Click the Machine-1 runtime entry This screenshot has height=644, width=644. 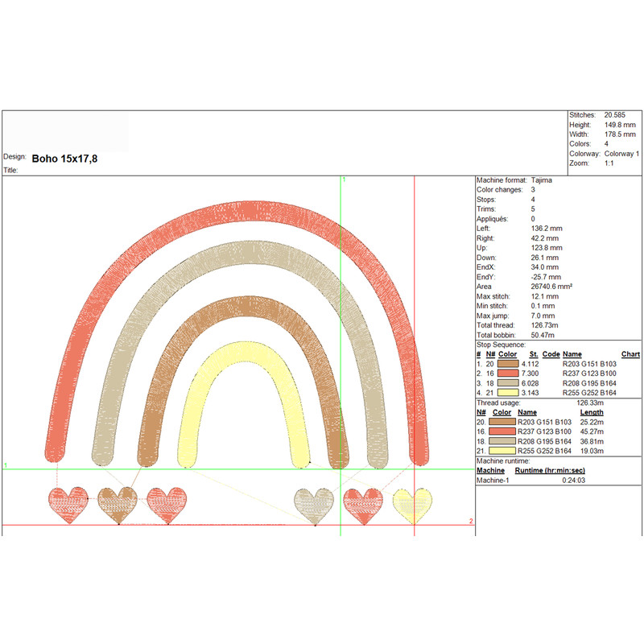coord(491,480)
